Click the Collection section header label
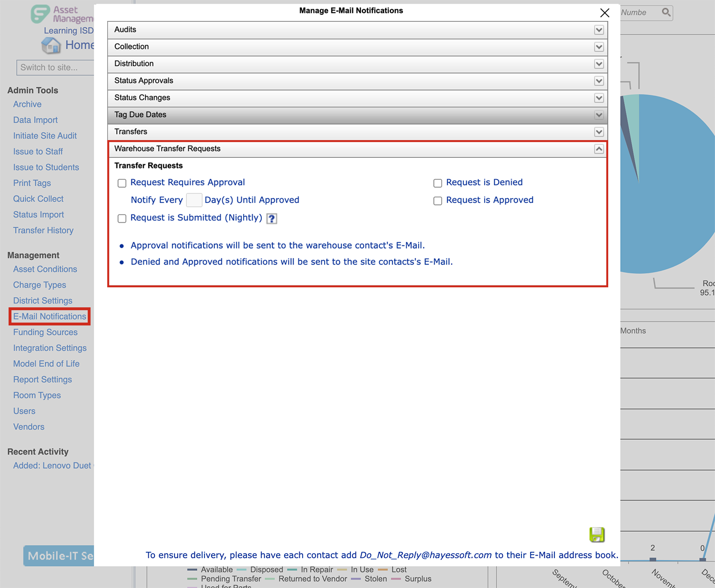The image size is (715, 588). (x=132, y=47)
